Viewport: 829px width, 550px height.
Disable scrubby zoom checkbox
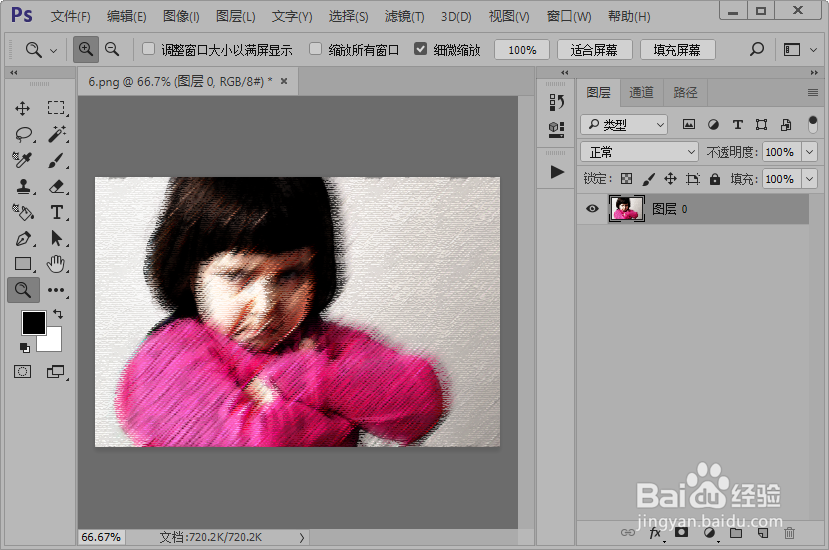coord(420,49)
